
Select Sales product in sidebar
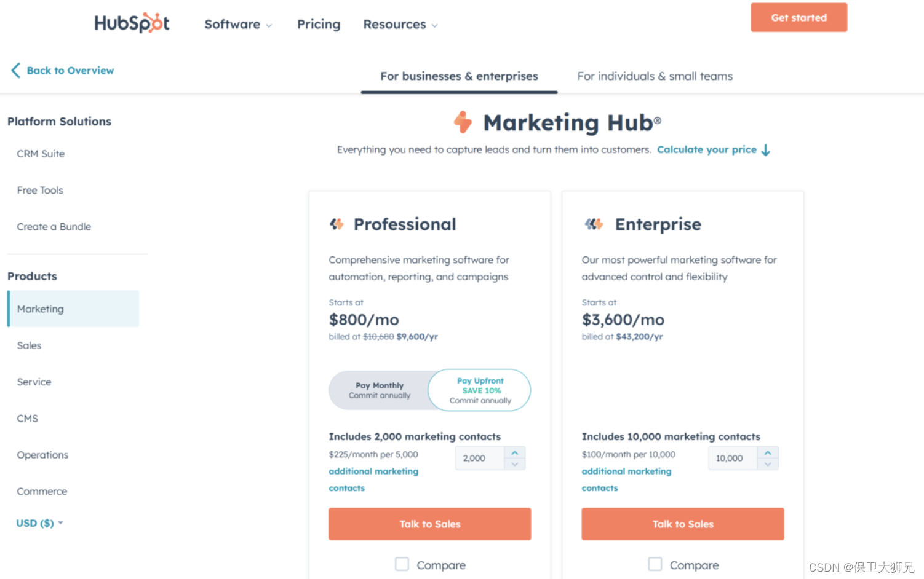point(29,345)
